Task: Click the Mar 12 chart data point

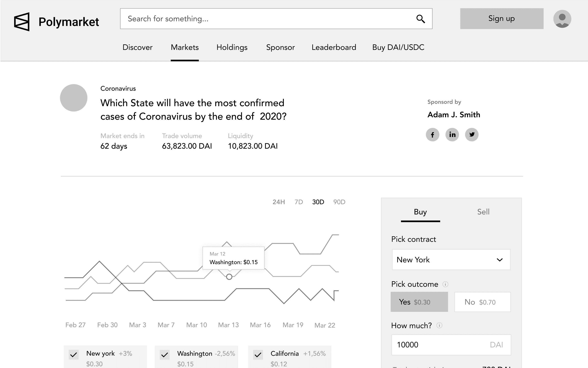Action: (x=229, y=277)
